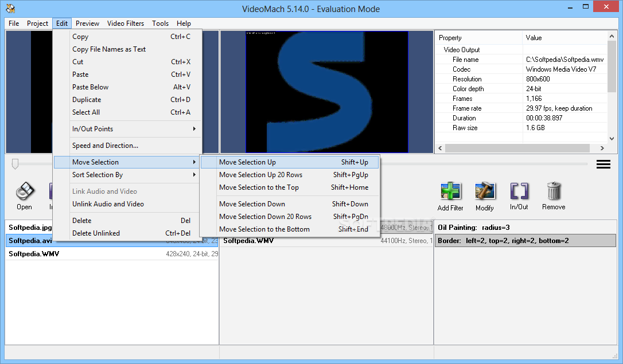Click the VideoMach title bar app icon
623x364 pixels.
(10, 9)
